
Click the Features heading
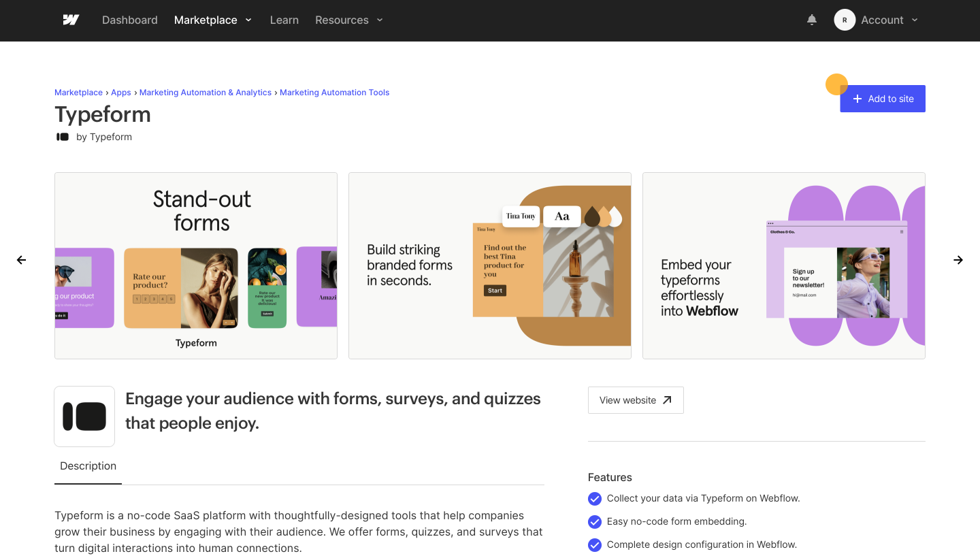610,478
